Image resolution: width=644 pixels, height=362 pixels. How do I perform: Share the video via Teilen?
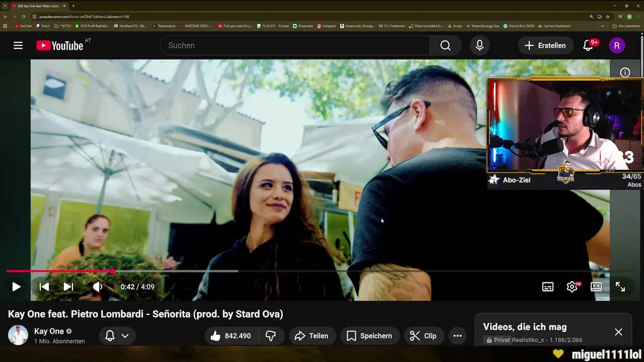[x=311, y=336]
